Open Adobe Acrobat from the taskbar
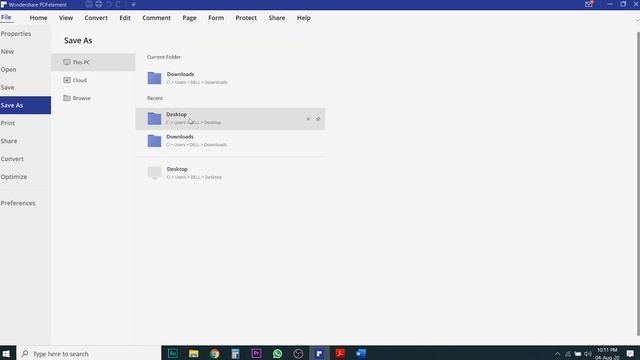The image size is (640, 360). pyautogui.click(x=340, y=353)
